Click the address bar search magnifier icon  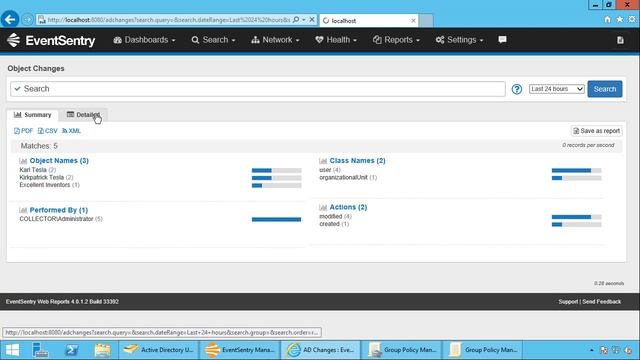(x=296, y=20)
